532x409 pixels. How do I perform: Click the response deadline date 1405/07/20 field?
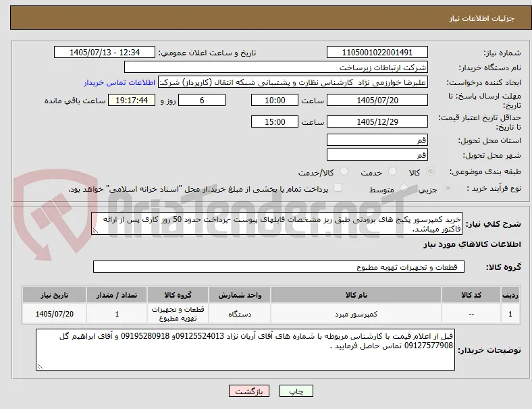377,101
